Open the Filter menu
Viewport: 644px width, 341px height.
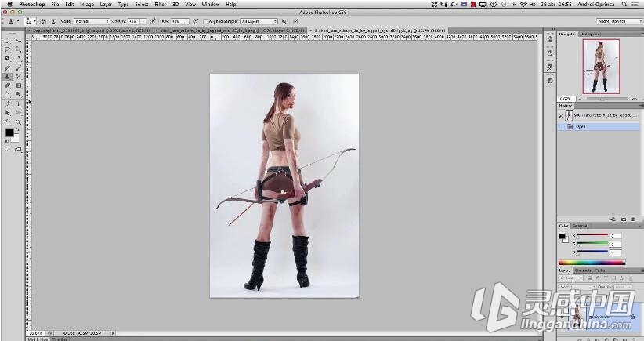click(x=160, y=4)
